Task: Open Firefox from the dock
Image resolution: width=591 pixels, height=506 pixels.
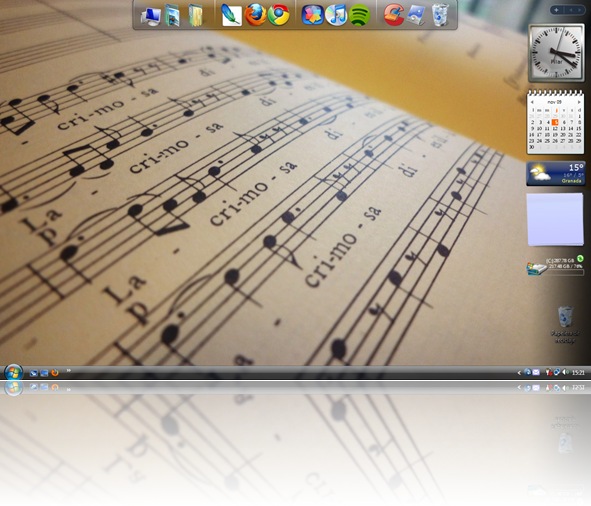Action: (255, 15)
